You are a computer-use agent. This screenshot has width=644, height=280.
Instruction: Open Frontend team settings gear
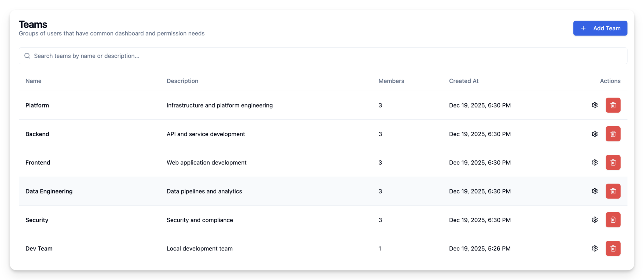pos(595,162)
